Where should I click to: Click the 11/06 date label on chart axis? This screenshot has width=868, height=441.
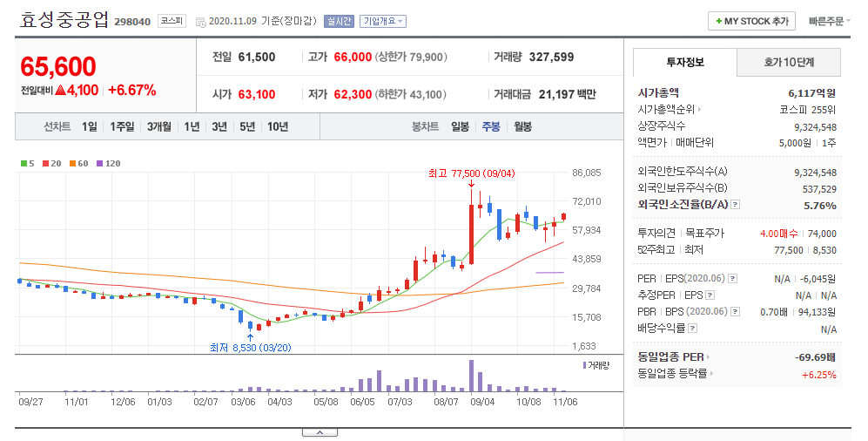pos(565,403)
